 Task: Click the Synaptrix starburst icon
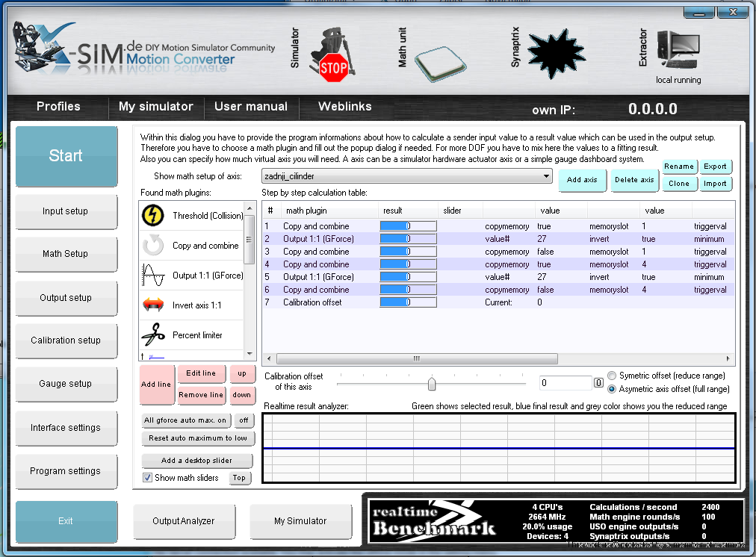pyautogui.click(x=556, y=51)
